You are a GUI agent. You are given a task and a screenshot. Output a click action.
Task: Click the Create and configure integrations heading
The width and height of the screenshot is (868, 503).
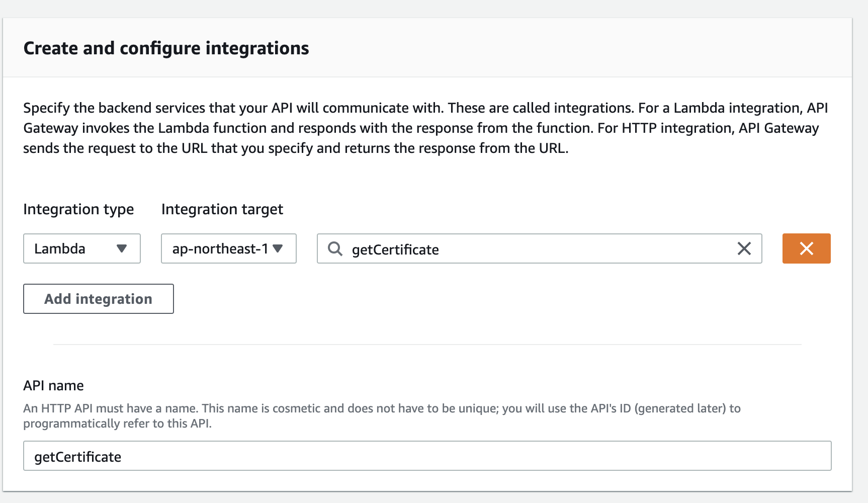[x=166, y=48]
